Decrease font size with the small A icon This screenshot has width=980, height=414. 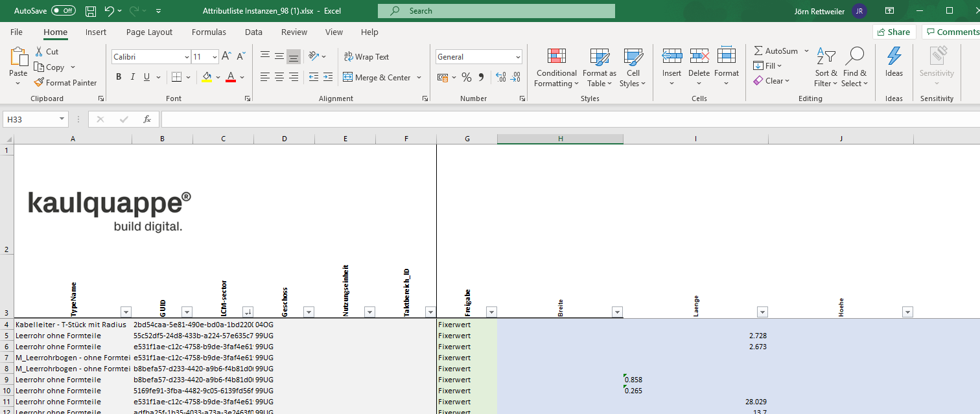(241, 57)
